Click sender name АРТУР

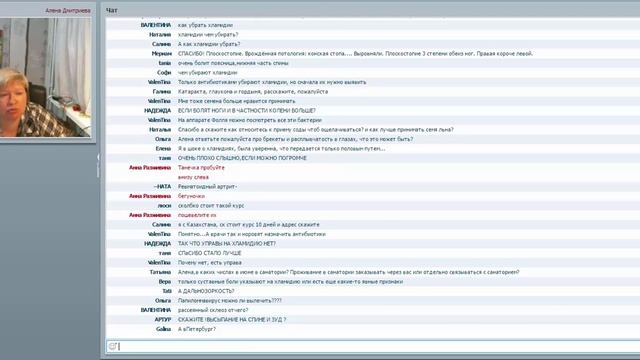(163, 320)
